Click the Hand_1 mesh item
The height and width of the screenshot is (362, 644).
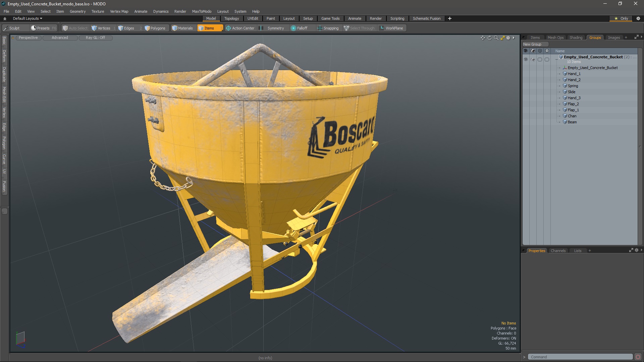pyautogui.click(x=574, y=74)
